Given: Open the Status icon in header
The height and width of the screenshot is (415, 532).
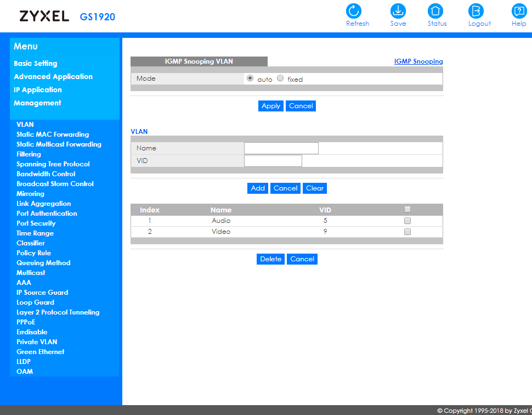Looking at the screenshot, I should (437, 11).
